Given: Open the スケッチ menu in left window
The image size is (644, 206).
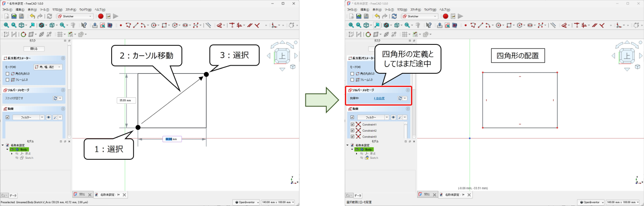Looking at the screenshot, I should pyautogui.click(x=71, y=9).
